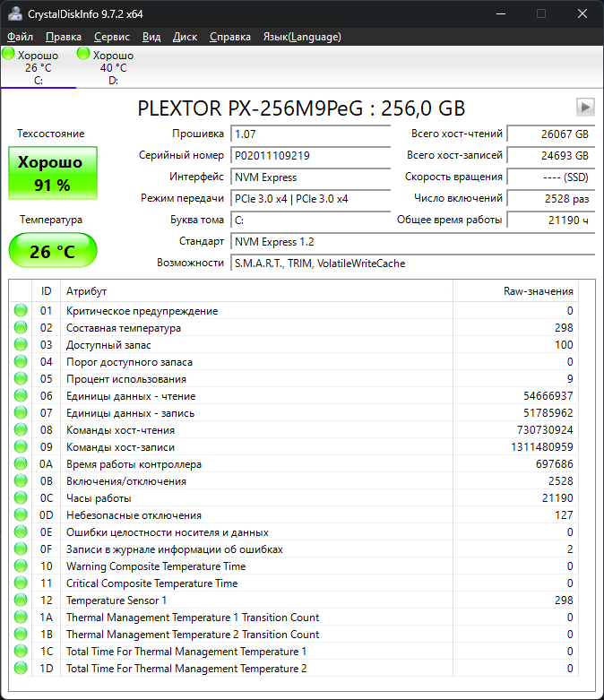Click status icon for Включения/отключения row
Image resolution: width=604 pixels, height=700 pixels.
point(21,480)
